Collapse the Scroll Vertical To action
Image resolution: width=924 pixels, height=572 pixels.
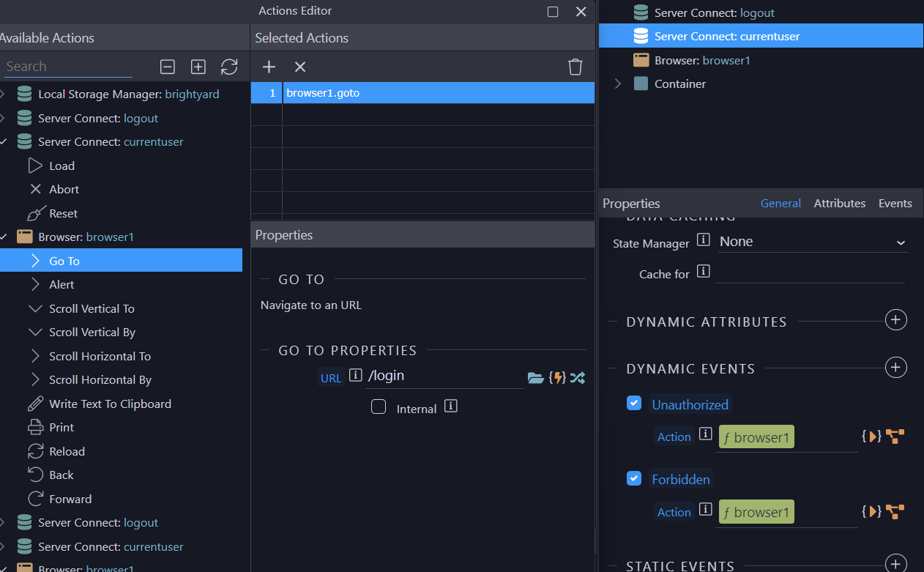tap(35, 308)
